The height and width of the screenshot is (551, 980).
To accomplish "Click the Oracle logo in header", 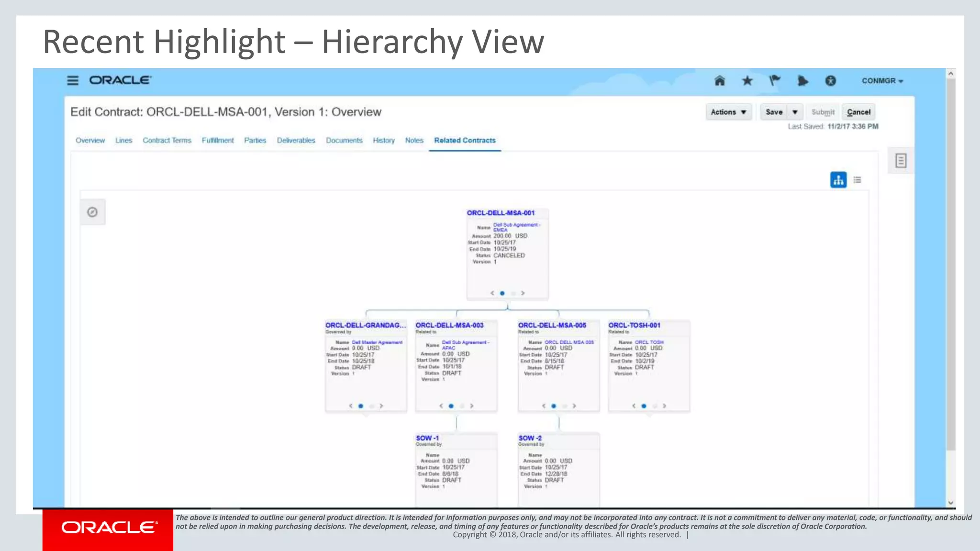I will tap(120, 80).
